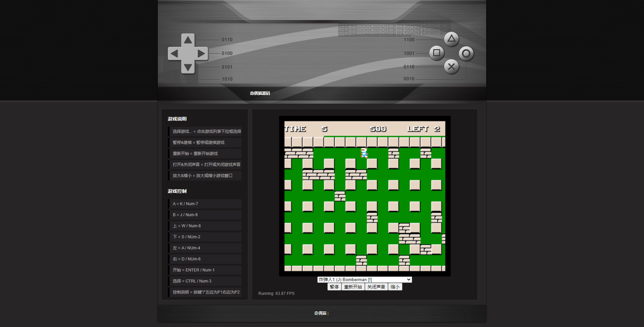Select the 控制说明 row
644x327 pixels.
205,292
